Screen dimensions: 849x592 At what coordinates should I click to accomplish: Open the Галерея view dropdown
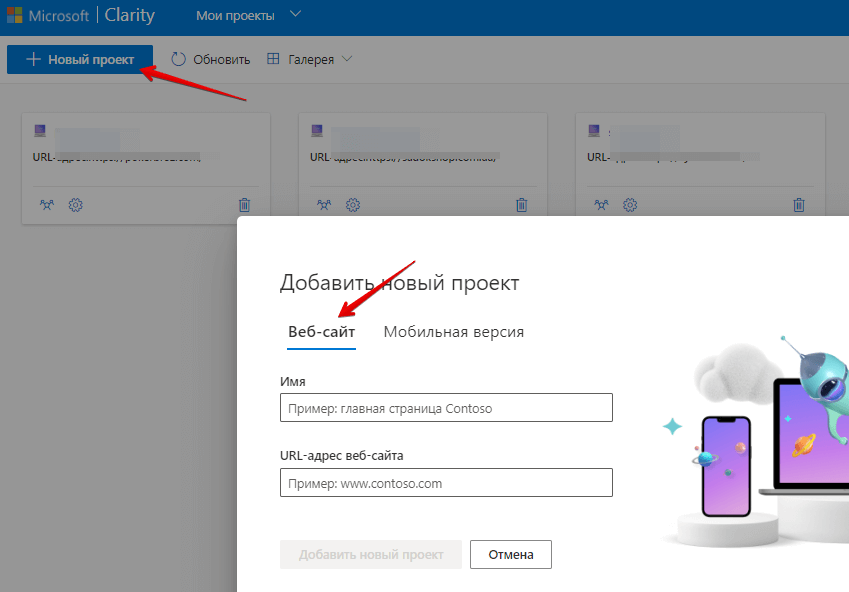(x=310, y=59)
